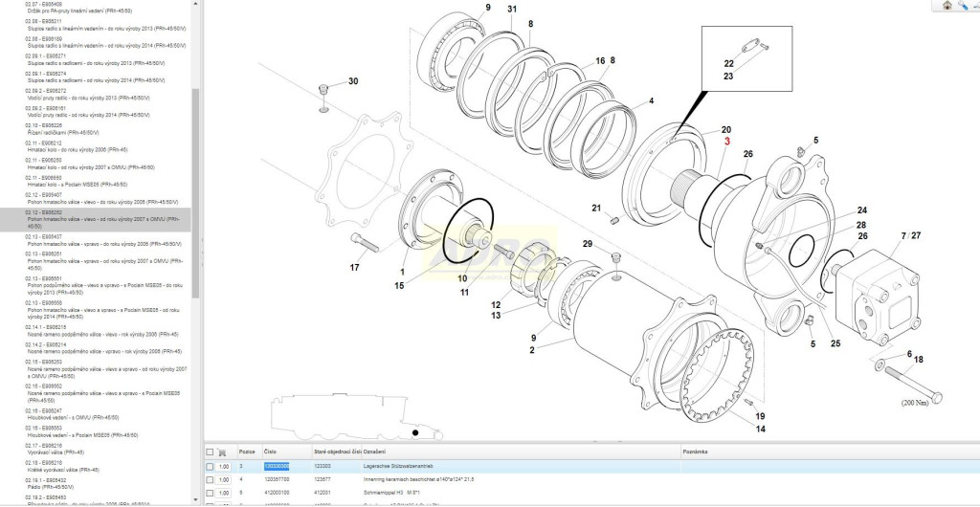Click callout number 30 in diagram
Image resolution: width=980 pixels, height=507 pixels.
click(x=353, y=81)
